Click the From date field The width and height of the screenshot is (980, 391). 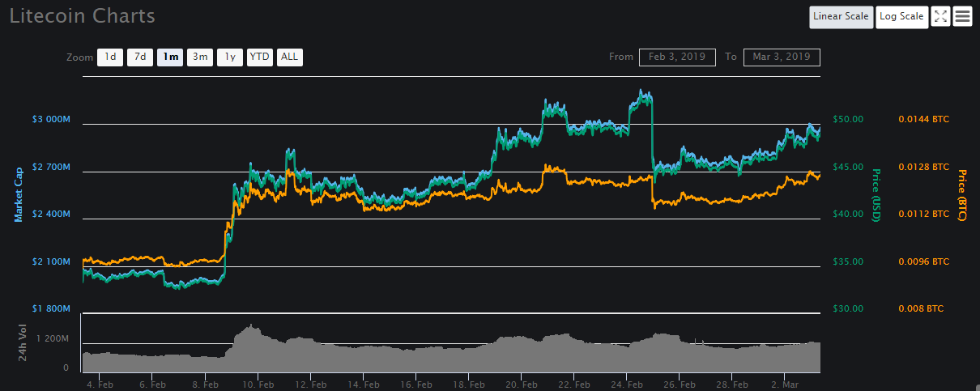[x=676, y=57]
